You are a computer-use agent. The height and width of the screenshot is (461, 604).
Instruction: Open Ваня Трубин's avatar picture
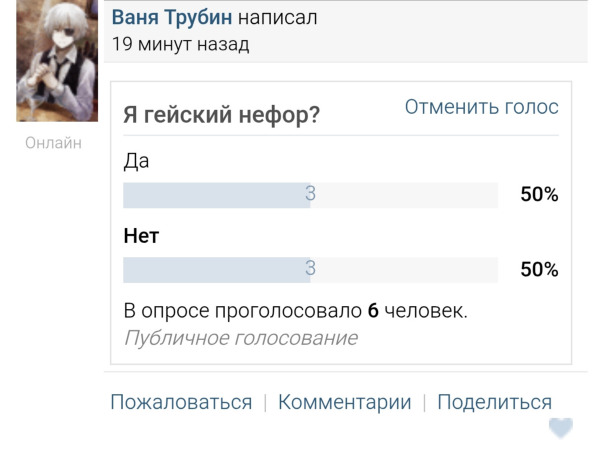coord(57,60)
